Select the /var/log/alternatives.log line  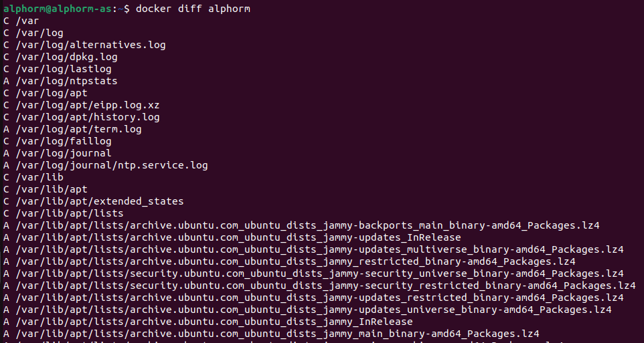(84, 45)
